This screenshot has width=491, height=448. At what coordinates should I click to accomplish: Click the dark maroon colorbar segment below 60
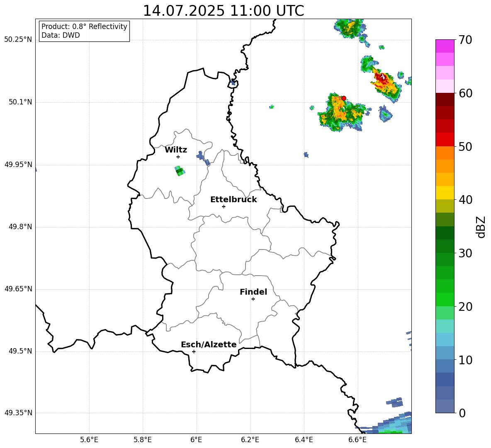[445, 99]
